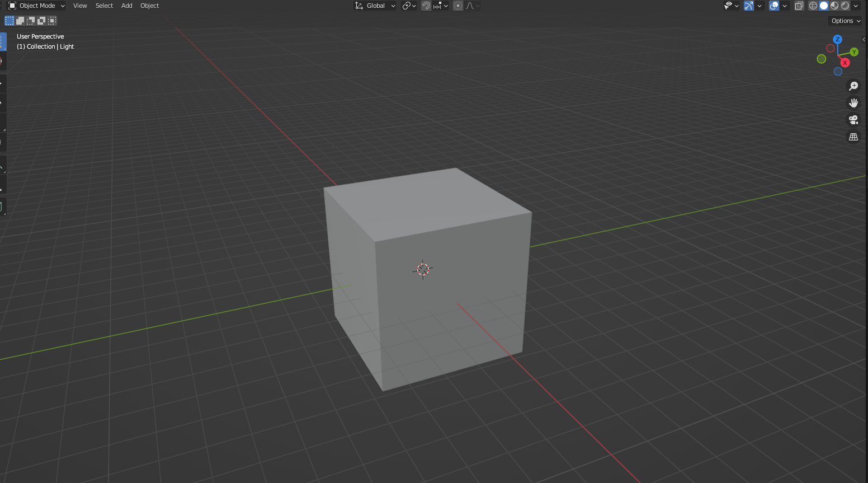
Task: Click the Y axis on the gizmo
Action: pos(854,52)
